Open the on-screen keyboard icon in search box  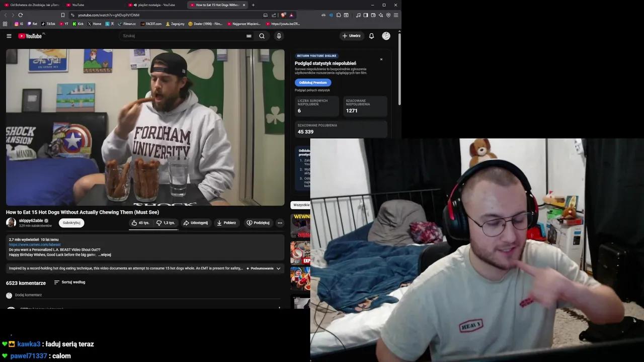click(x=249, y=36)
